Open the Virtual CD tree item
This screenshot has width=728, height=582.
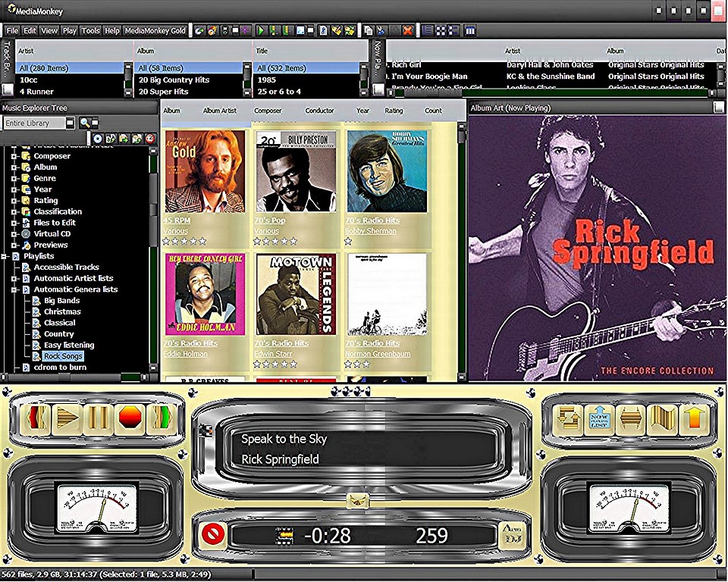[52, 234]
